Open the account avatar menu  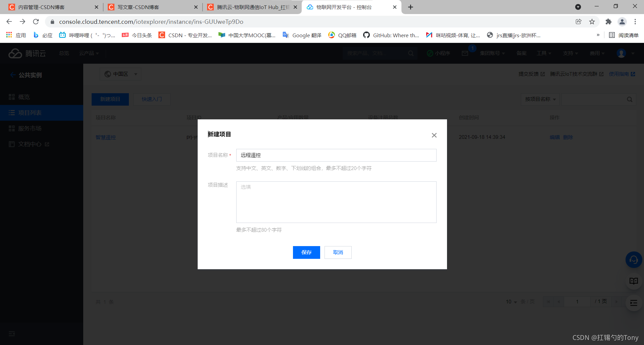coord(622,53)
